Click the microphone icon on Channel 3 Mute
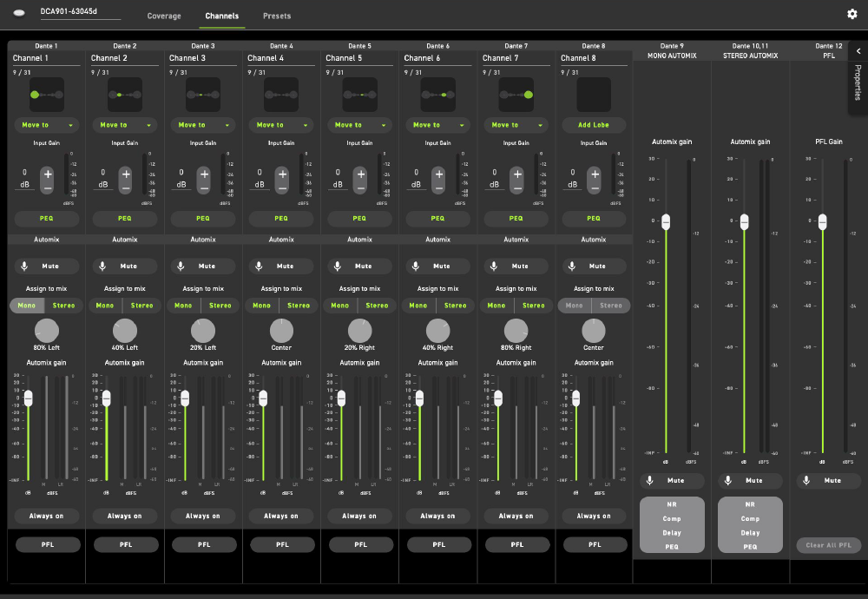Image resolution: width=868 pixels, height=599 pixels. coord(181,267)
